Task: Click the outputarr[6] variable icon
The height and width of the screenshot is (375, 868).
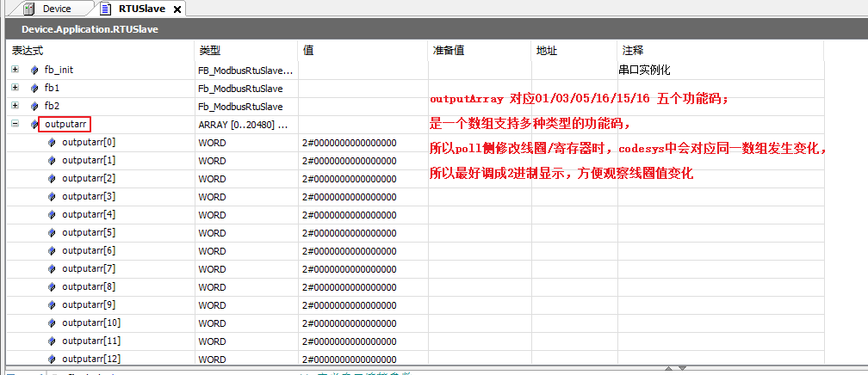Action: 52,251
